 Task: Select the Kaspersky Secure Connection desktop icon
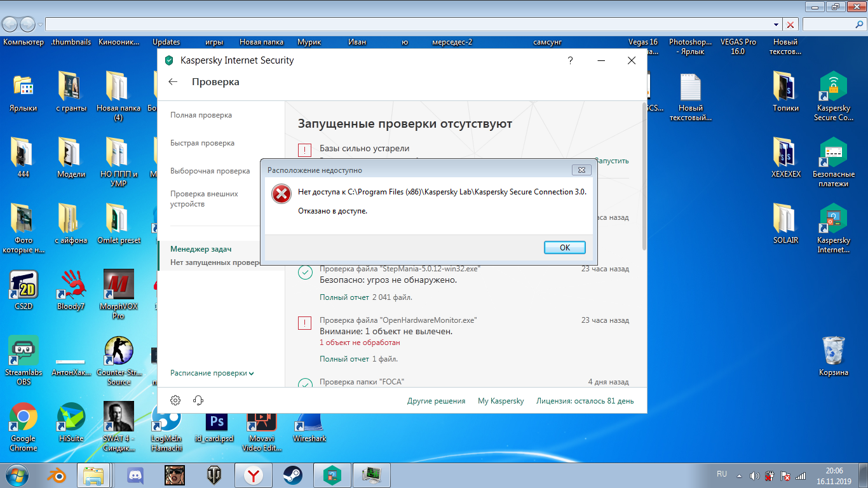click(x=834, y=97)
